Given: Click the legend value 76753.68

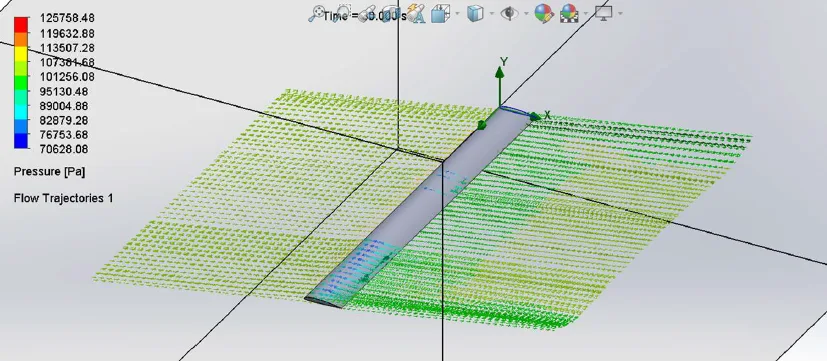Looking at the screenshot, I should coord(63,135).
